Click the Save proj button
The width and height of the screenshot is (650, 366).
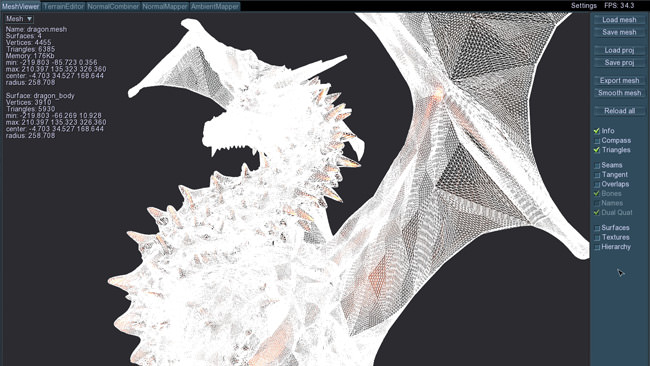point(619,63)
